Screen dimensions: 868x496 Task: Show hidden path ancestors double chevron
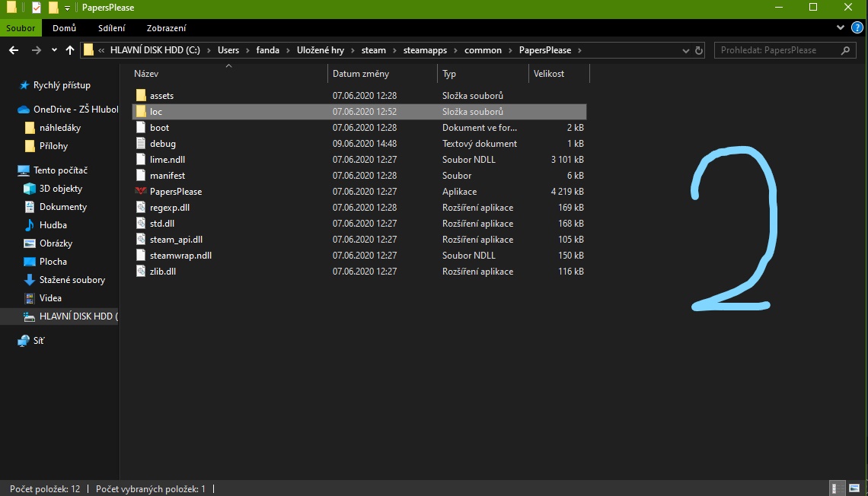pyautogui.click(x=101, y=50)
